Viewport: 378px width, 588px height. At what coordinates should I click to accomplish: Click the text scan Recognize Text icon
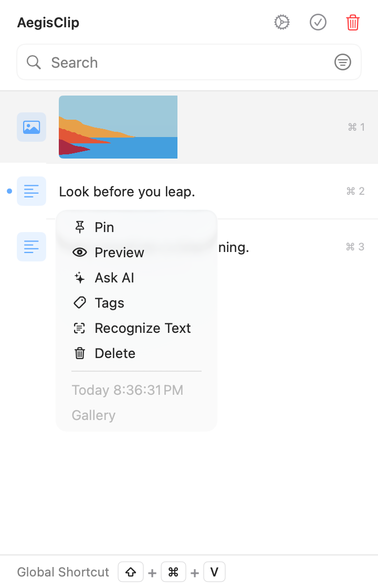coord(79,328)
